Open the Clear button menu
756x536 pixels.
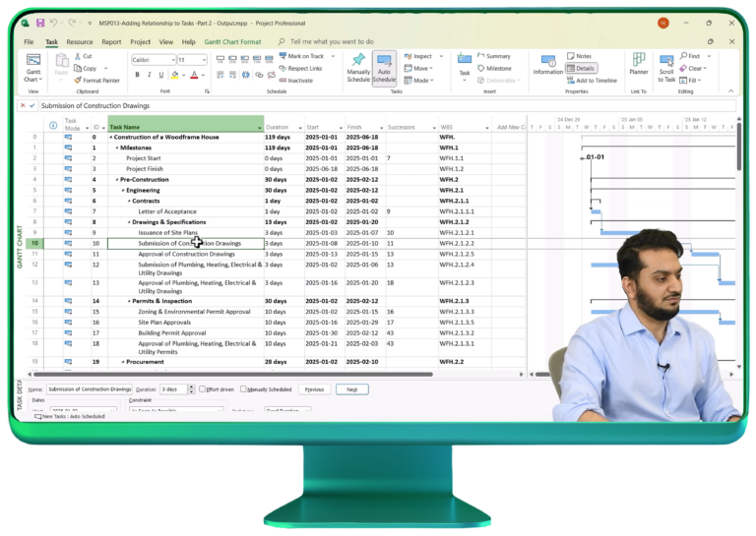(693, 69)
